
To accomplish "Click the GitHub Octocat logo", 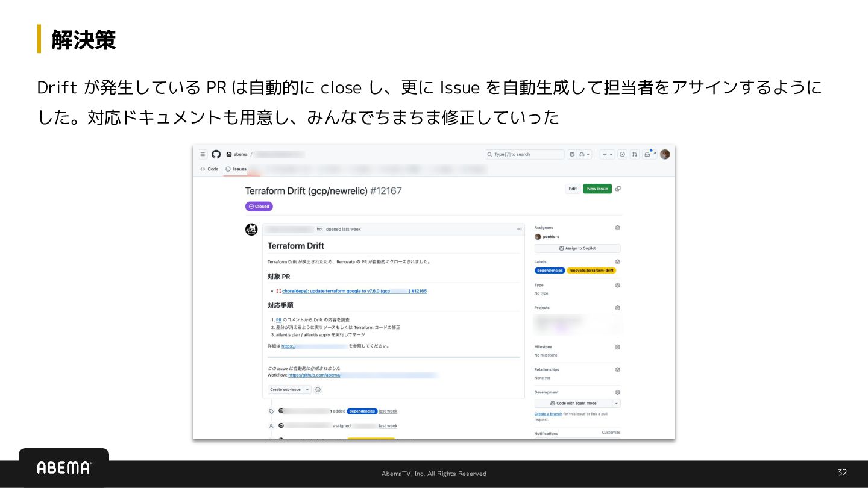I will tap(216, 154).
